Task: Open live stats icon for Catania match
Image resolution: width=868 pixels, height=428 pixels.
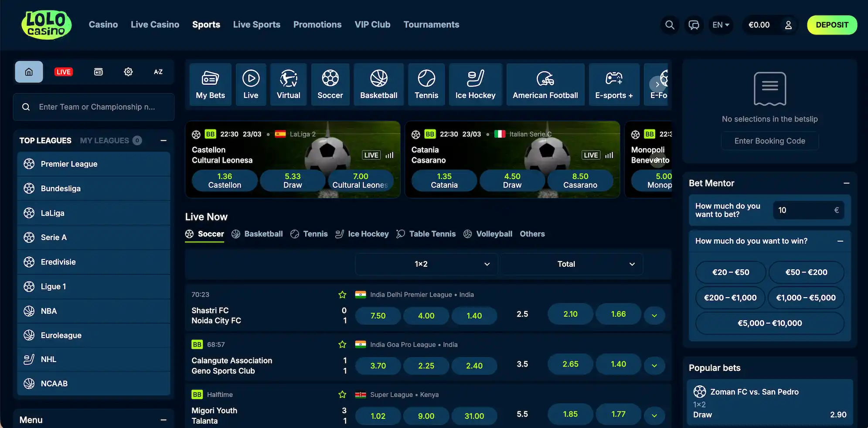Action: pos(609,155)
